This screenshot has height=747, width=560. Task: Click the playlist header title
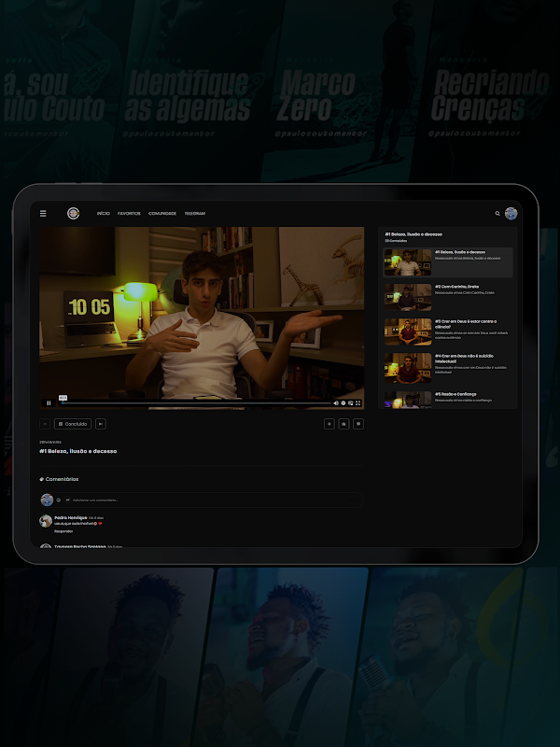coord(413,234)
